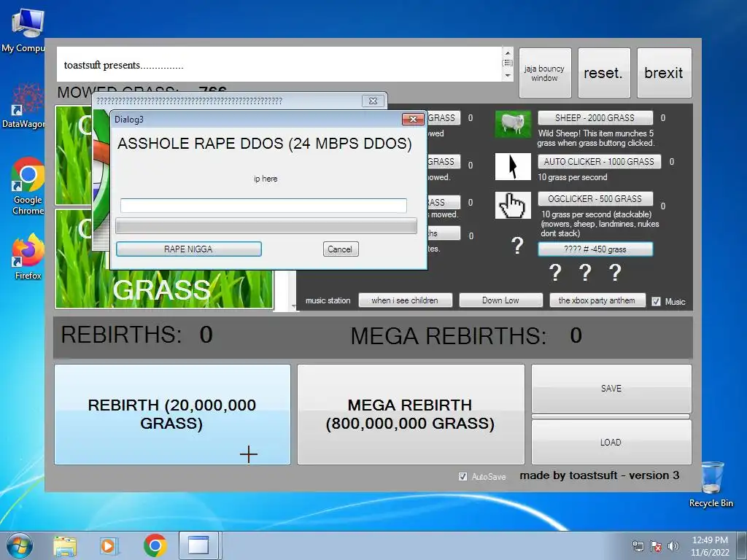Play the 'Down Low' music track

[x=500, y=300]
